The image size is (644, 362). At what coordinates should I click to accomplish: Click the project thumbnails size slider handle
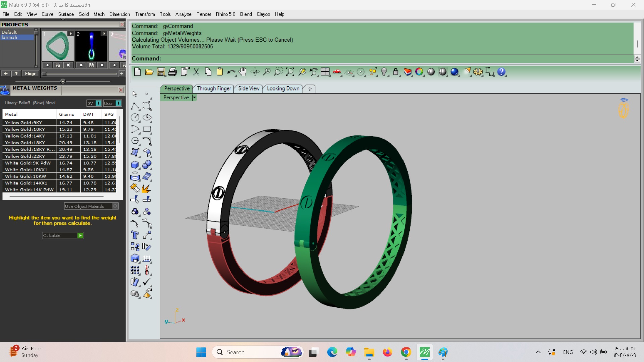coord(44,74)
